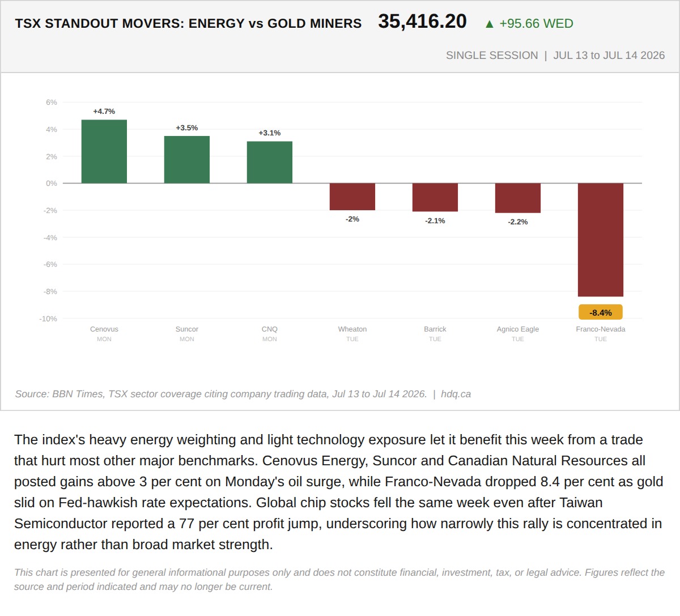Click the Agnico Eagle axis label
Image resolution: width=680 pixels, height=616 pixels.
[518, 329]
